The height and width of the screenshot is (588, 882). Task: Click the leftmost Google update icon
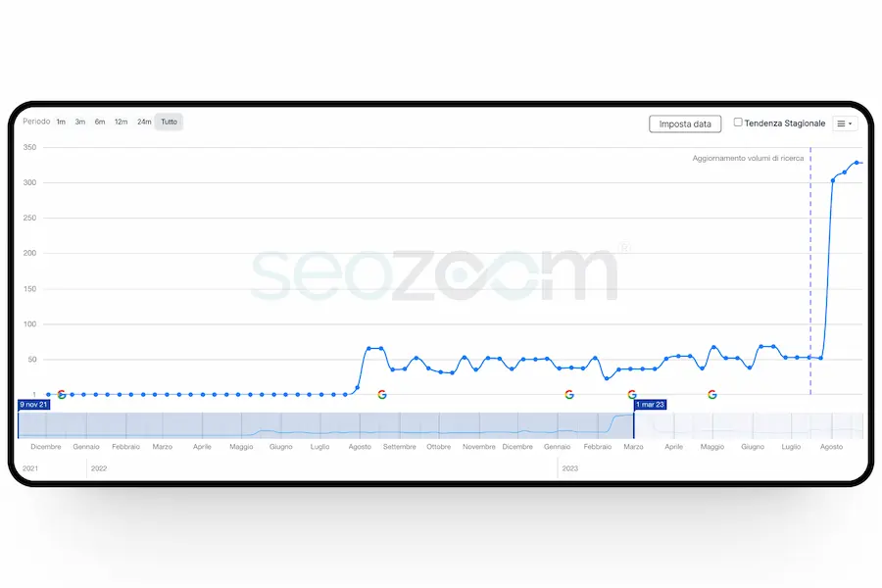tap(62, 394)
